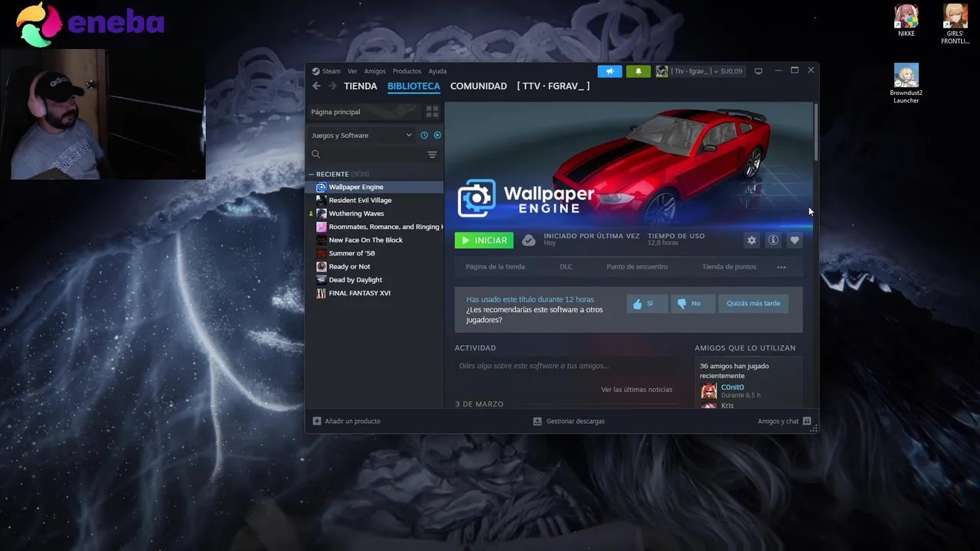Open the Amigos menu
Image resolution: width=980 pixels, height=551 pixels.
375,71
